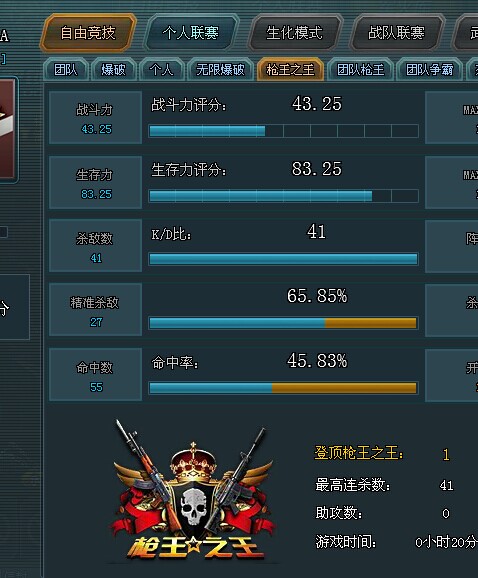The image size is (478, 578).
Task: Open the 自由竞技 mode tab
Action: (x=88, y=32)
